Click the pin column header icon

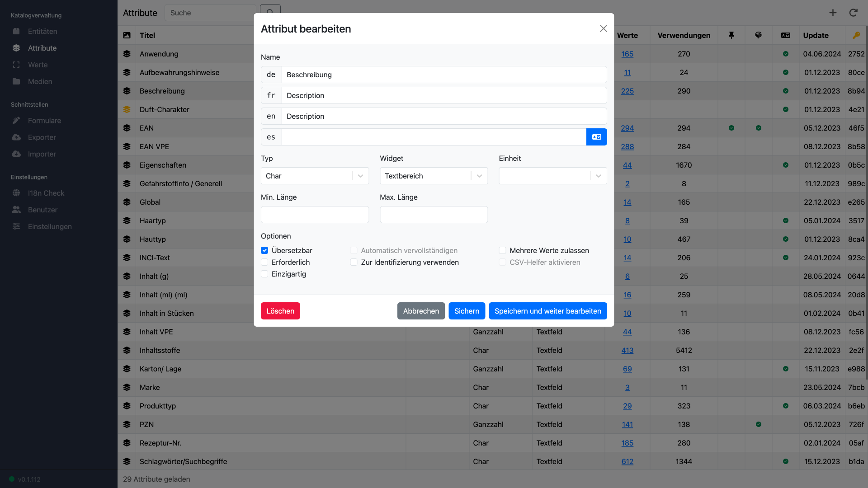click(731, 35)
